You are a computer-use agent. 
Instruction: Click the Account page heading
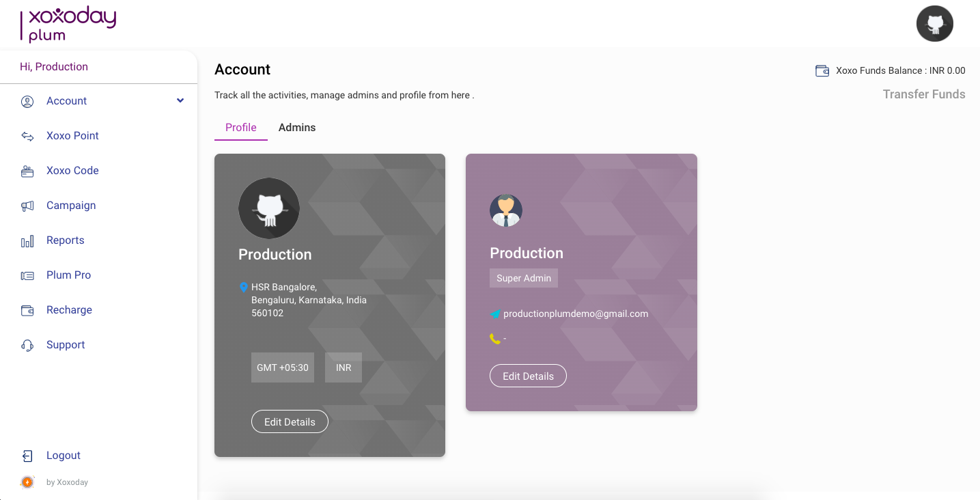click(x=242, y=70)
